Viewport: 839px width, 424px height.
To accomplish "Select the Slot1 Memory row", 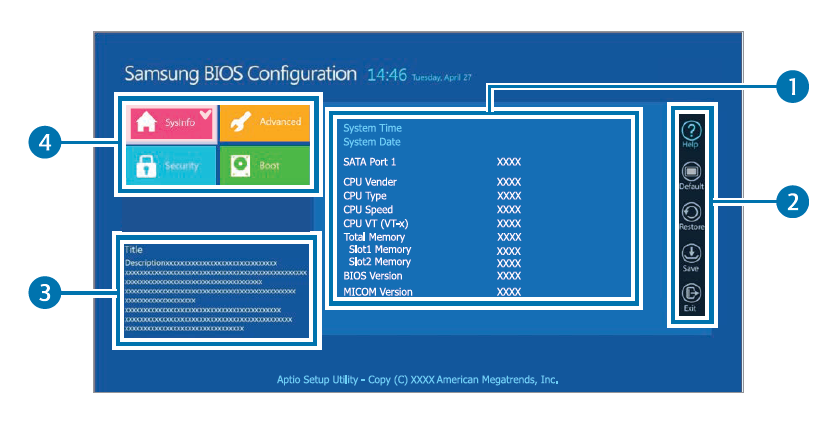I will click(x=434, y=249).
